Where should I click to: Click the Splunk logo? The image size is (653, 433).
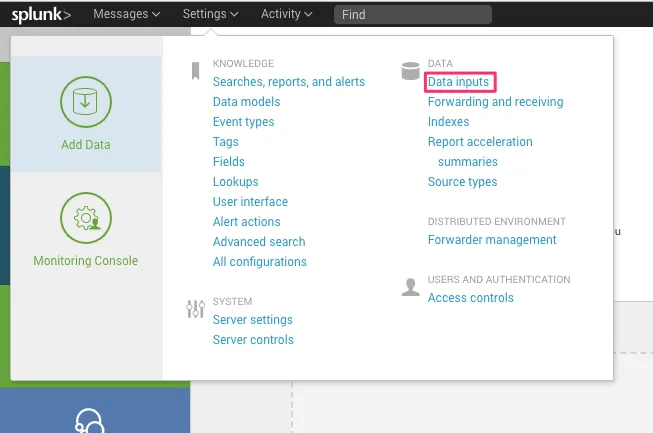tap(41, 15)
